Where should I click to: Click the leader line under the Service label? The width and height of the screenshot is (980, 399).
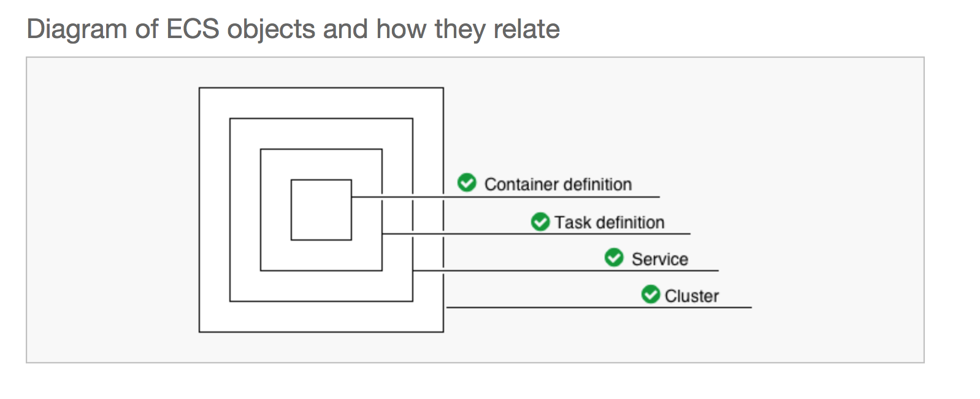[x=613, y=271]
